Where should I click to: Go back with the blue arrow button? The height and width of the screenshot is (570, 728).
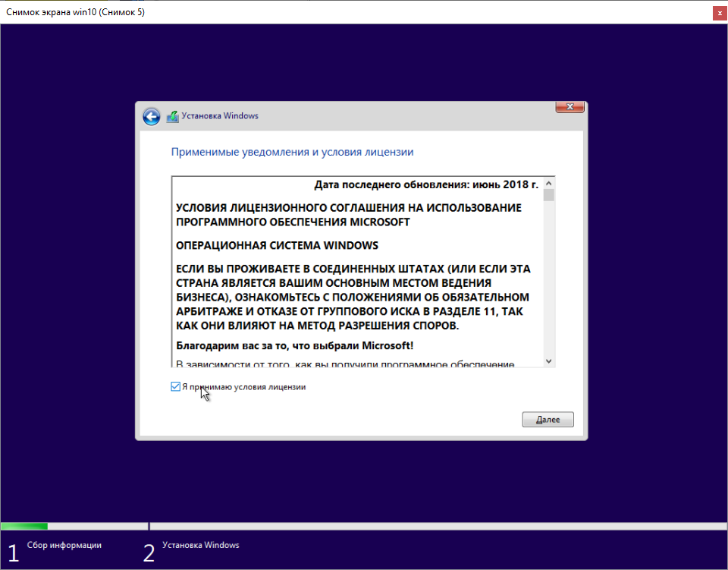point(152,116)
